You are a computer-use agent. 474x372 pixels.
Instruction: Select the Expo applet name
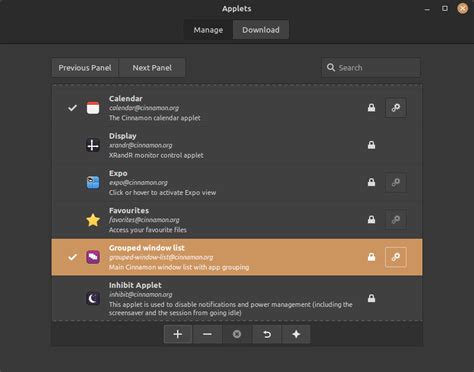pos(118,173)
